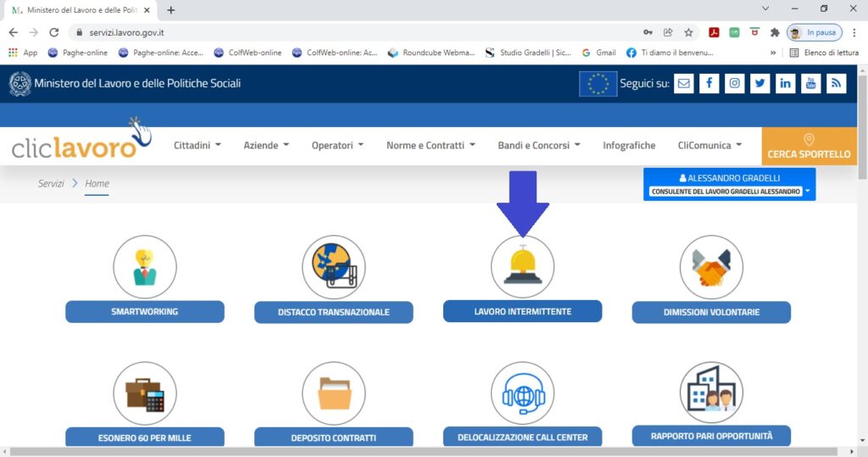
Task: Expand the Cittadini dropdown menu
Action: tap(197, 145)
